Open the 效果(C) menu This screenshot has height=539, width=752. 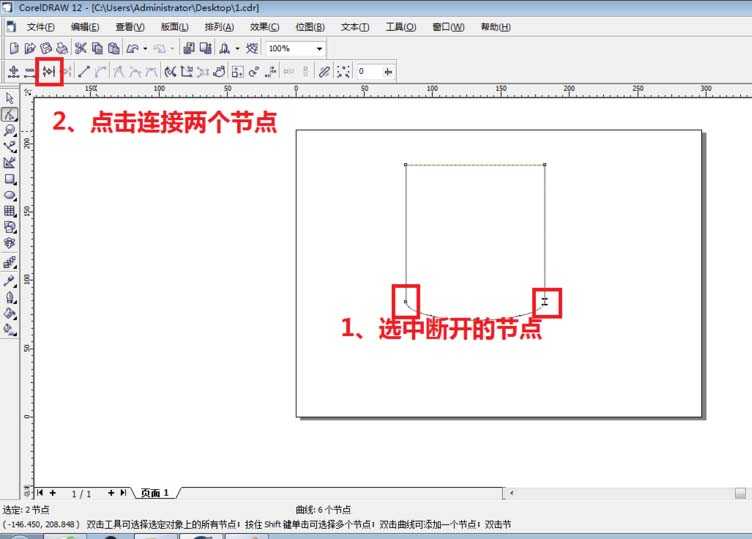265,27
